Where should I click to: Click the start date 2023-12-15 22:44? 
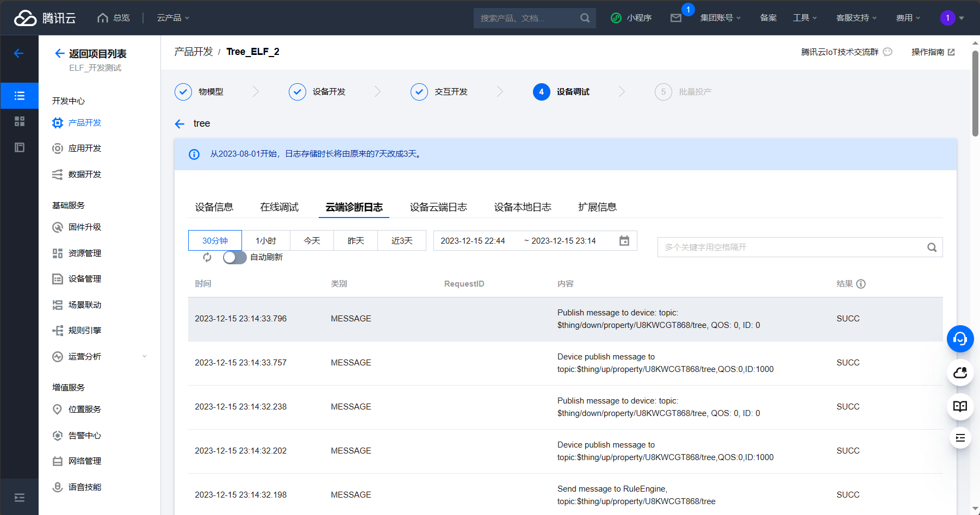[473, 240]
